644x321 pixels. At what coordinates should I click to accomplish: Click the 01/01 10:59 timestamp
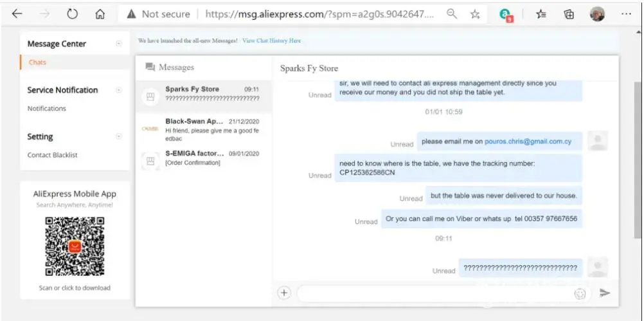click(x=443, y=112)
